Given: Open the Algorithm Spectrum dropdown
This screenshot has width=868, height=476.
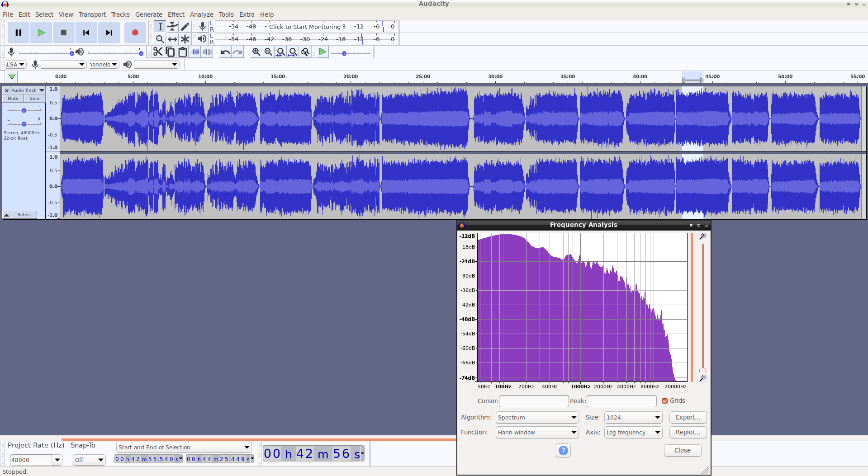Looking at the screenshot, I should [x=537, y=417].
